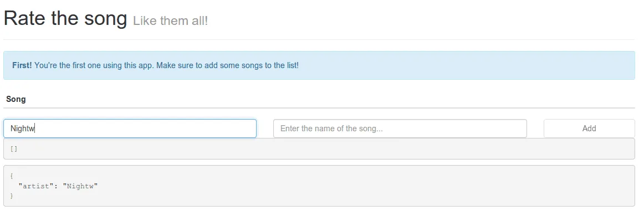The width and height of the screenshot is (644, 211).
Task: Click the "Rate the song" heading
Action: 65,18
